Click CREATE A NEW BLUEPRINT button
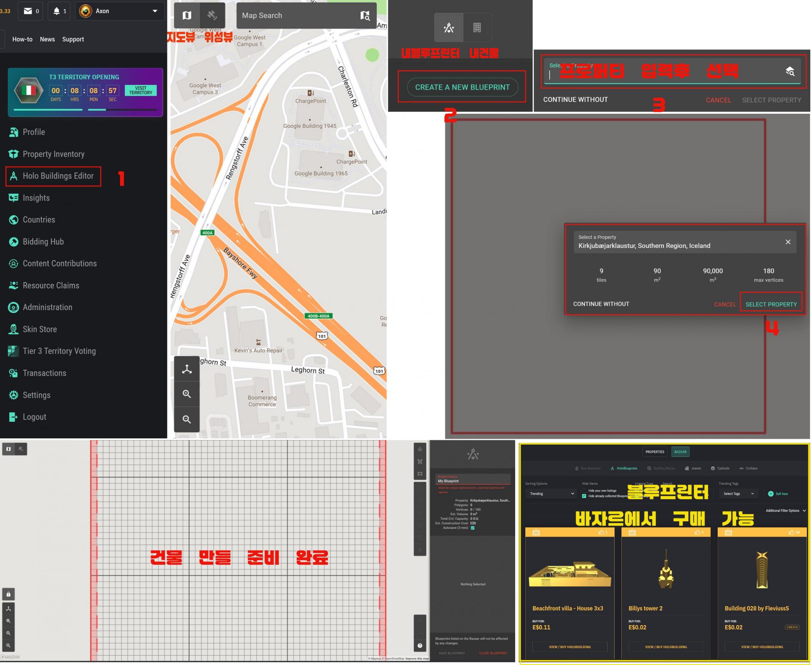Screen dimensions: 812x665 [x=462, y=87]
